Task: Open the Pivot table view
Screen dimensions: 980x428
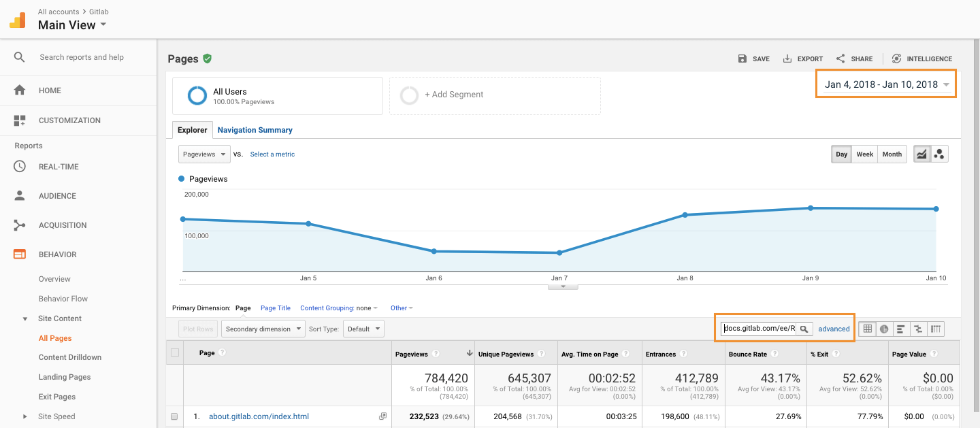Action: [x=935, y=329]
